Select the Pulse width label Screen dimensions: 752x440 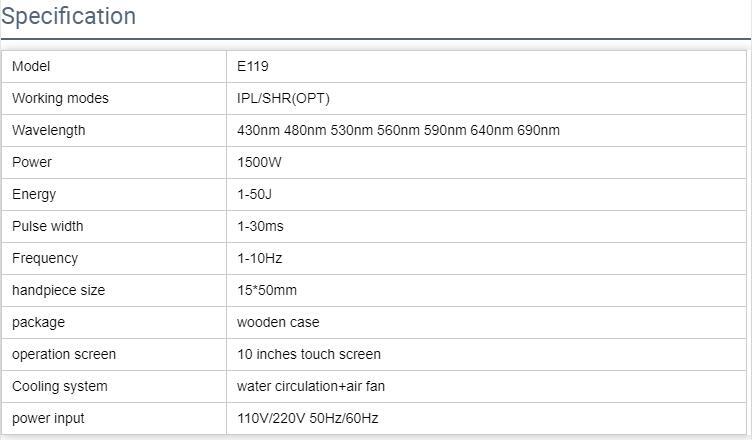tap(48, 226)
